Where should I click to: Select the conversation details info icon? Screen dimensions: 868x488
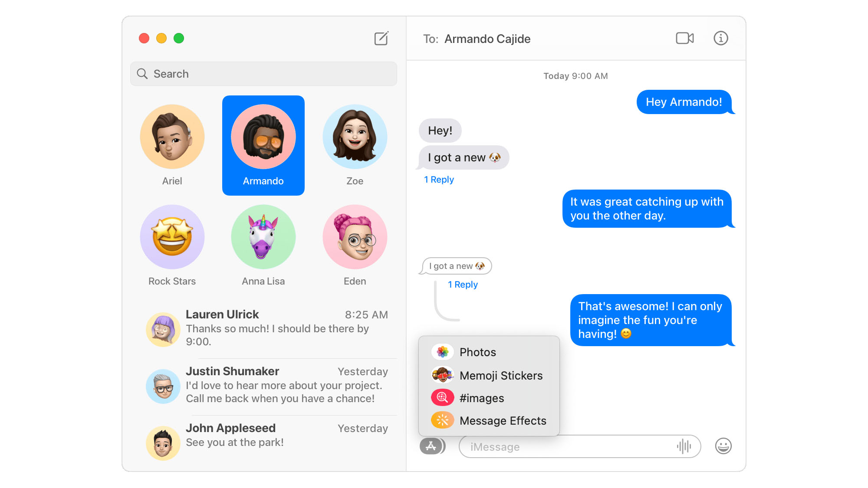723,38
